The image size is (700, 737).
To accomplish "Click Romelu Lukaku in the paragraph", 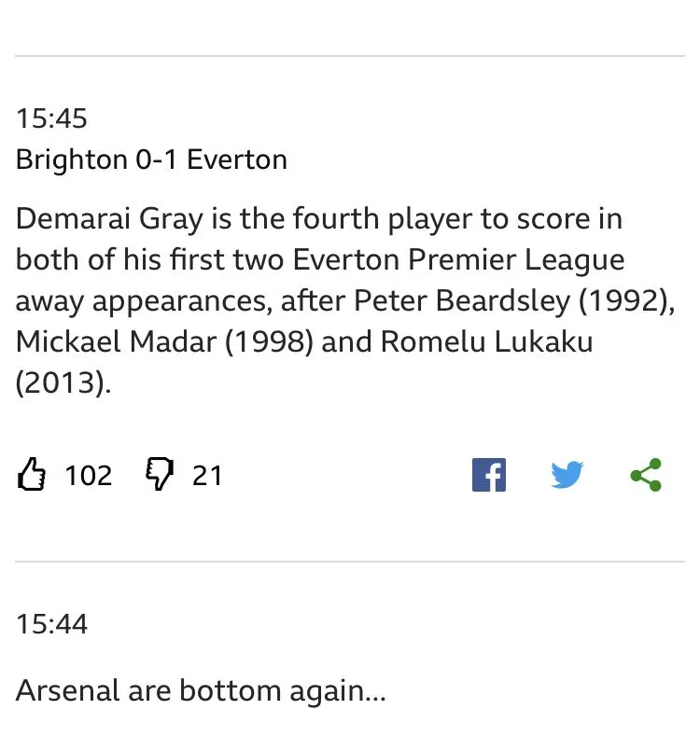I will (486, 341).
